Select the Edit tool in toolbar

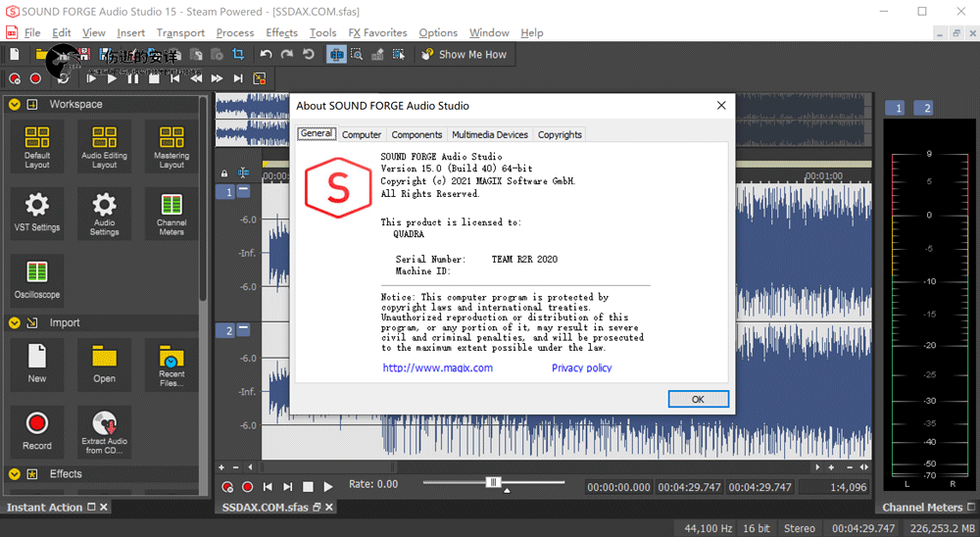pos(336,55)
